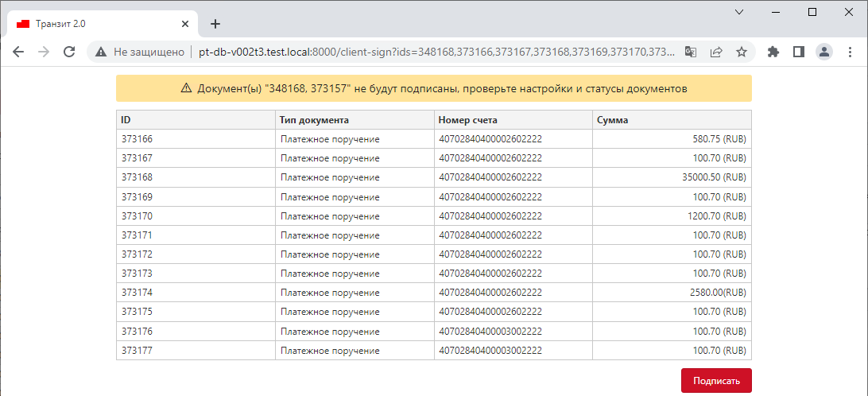Click account number in row 373176

[513, 332]
